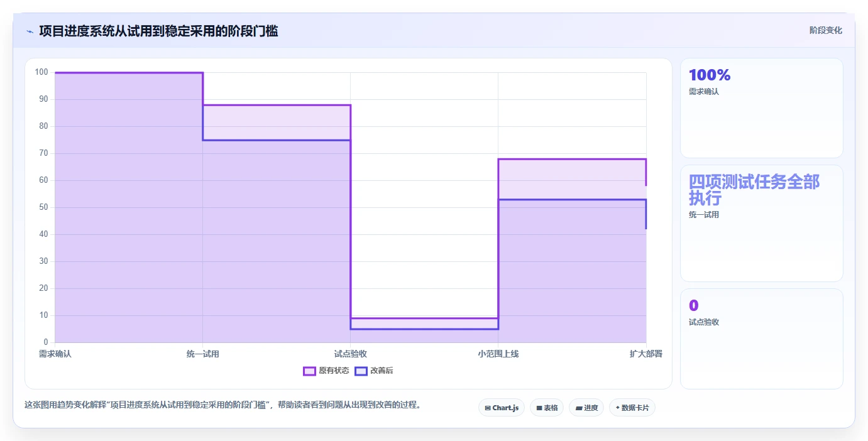Toggle the 原有状态 legend color swatch

coord(309,371)
